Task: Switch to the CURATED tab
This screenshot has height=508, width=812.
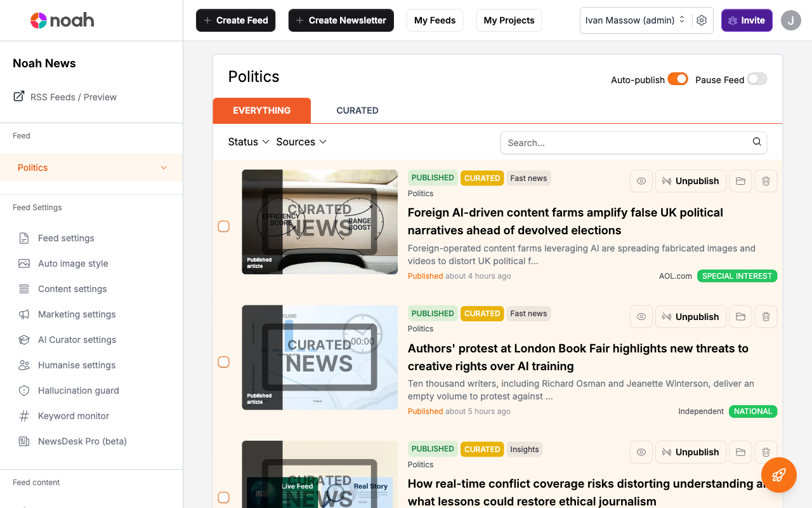Action: click(357, 110)
